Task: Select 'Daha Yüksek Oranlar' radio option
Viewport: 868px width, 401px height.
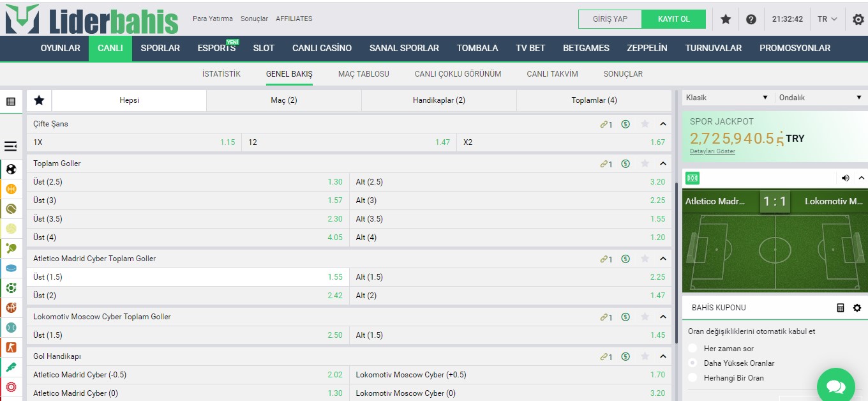Action: tap(692, 363)
